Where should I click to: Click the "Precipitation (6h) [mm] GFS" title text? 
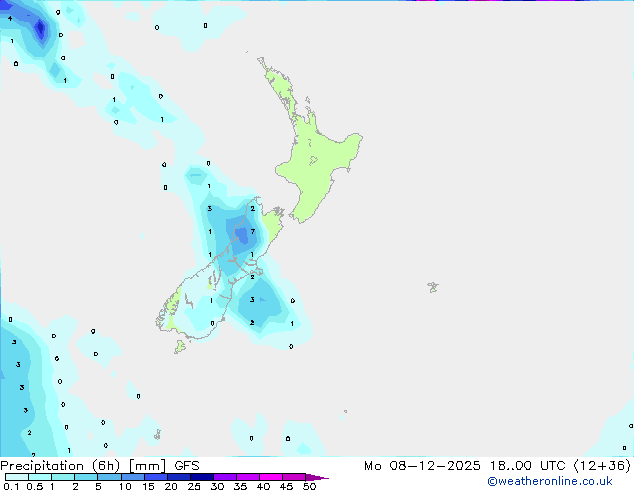tap(100, 466)
